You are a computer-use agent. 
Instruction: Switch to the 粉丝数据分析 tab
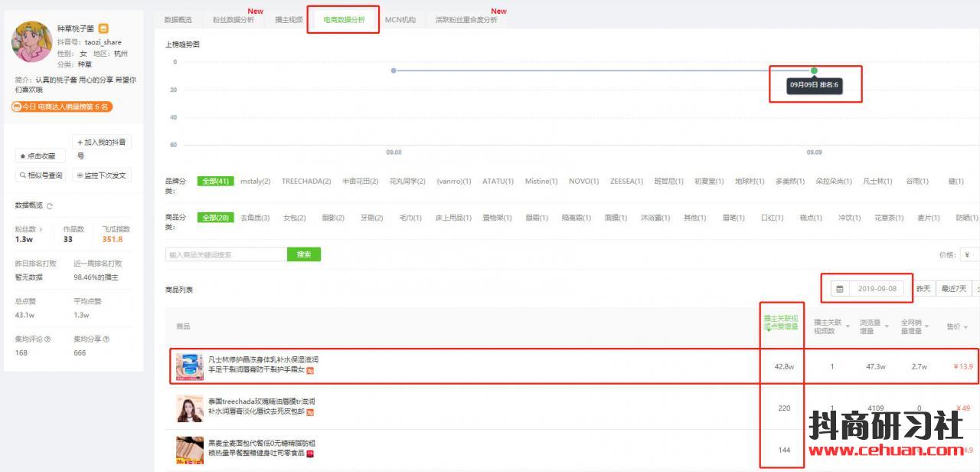(x=233, y=20)
